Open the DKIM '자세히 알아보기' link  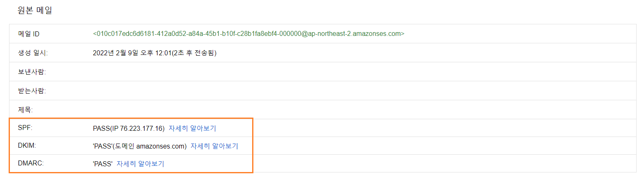point(214,146)
